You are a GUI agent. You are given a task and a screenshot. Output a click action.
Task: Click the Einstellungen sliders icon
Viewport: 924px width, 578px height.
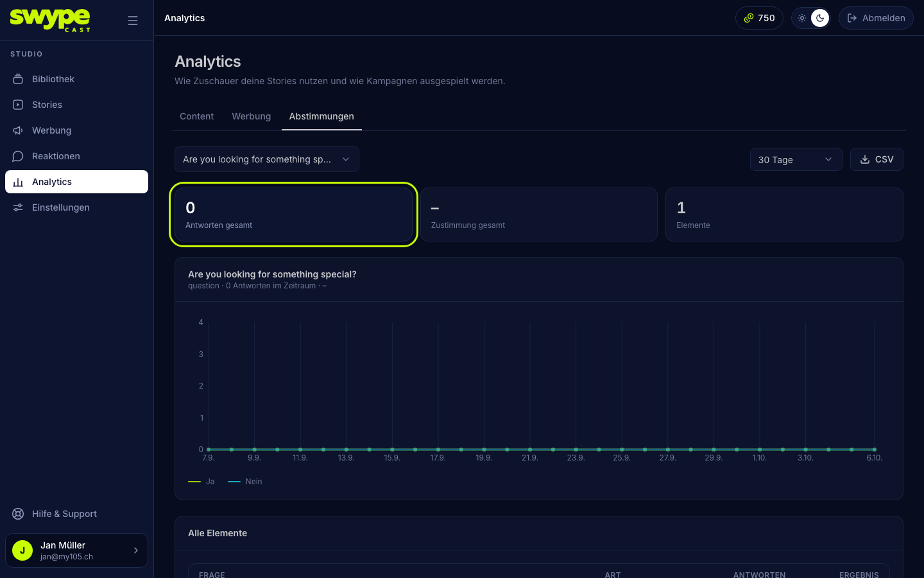[x=18, y=207]
